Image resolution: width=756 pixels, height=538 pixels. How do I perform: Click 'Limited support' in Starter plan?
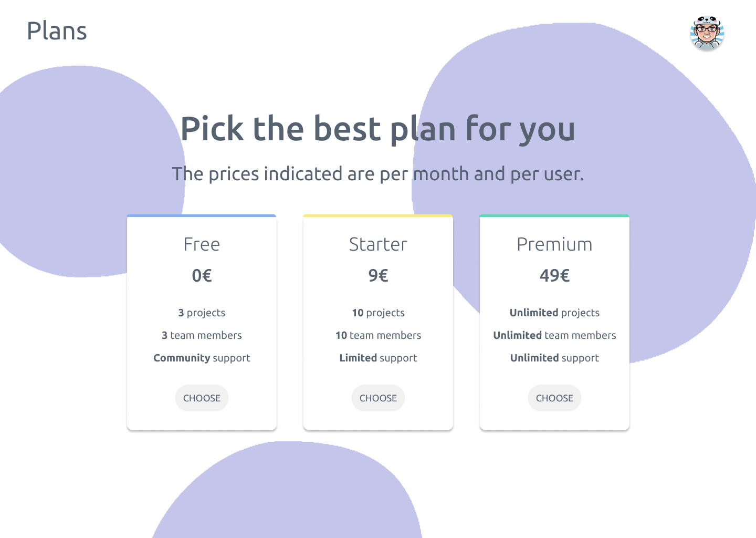click(x=378, y=358)
